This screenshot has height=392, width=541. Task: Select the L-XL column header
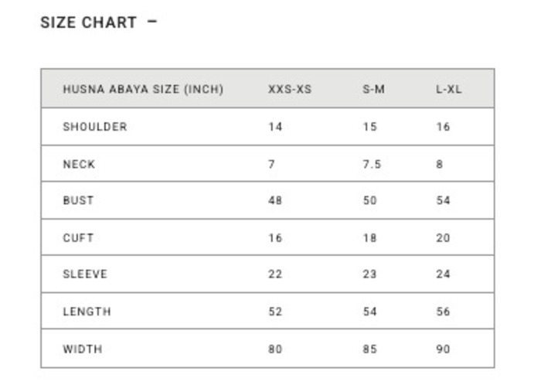(x=448, y=89)
